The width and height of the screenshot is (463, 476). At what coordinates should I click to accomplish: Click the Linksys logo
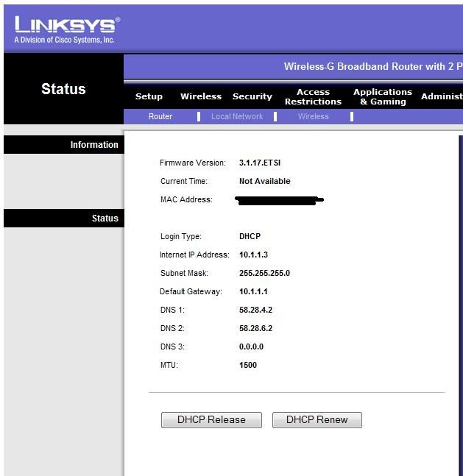[66, 29]
